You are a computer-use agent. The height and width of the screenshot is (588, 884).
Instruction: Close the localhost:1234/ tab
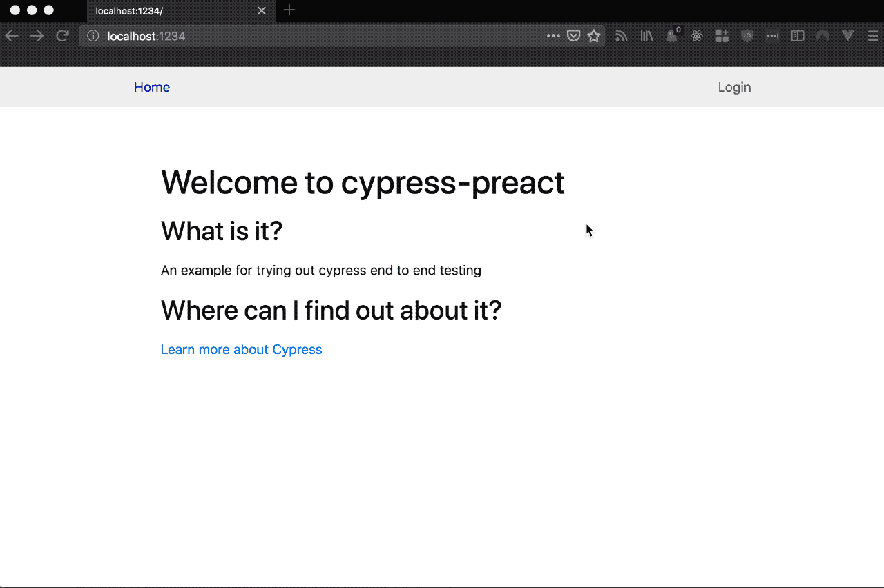pyautogui.click(x=262, y=11)
